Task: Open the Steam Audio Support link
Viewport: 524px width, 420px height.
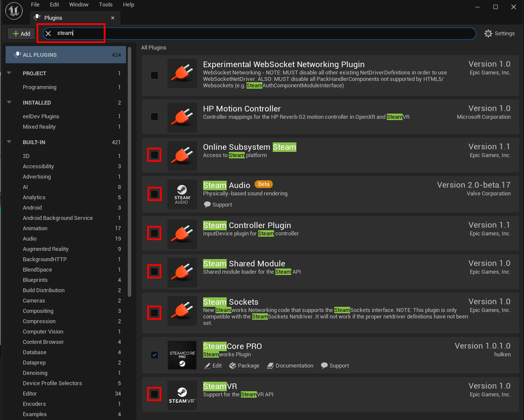Action: coord(218,205)
